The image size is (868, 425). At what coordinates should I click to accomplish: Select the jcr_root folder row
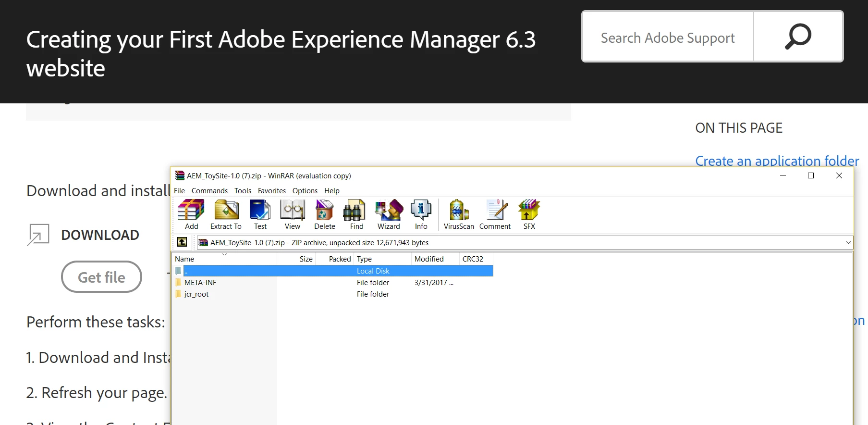(x=333, y=294)
